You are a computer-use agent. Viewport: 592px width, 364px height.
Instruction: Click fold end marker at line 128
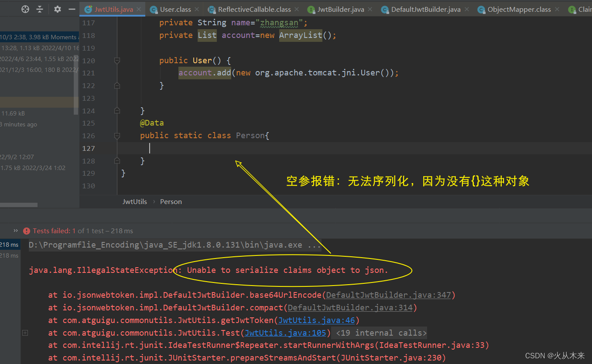point(117,161)
